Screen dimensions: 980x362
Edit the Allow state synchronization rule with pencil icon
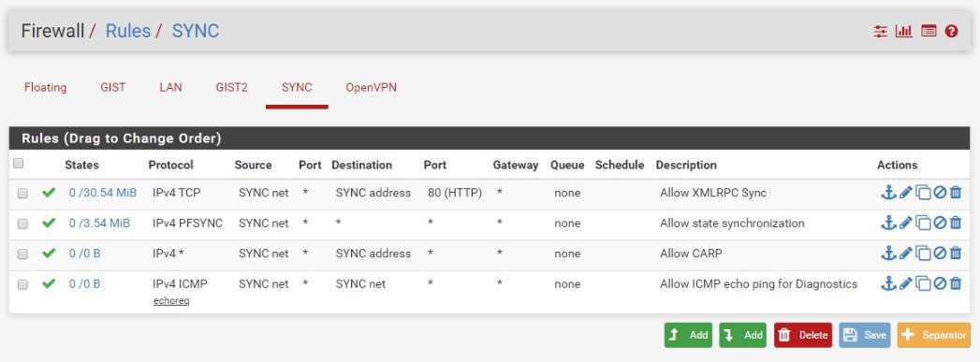(906, 223)
